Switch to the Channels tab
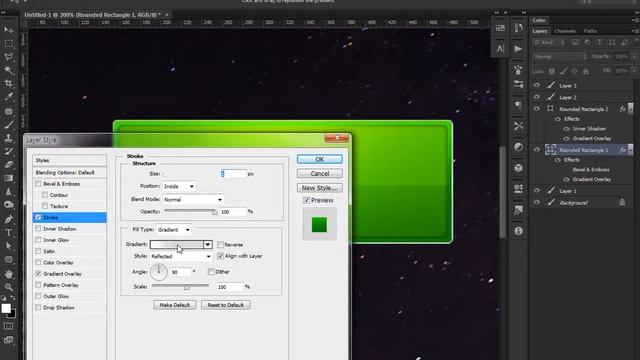 coord(565,31)
